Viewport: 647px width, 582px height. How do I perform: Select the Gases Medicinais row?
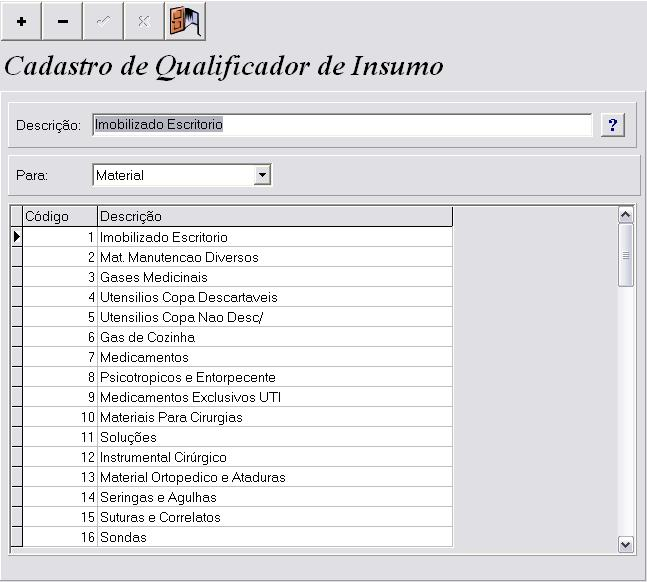(x=154, y=277)
